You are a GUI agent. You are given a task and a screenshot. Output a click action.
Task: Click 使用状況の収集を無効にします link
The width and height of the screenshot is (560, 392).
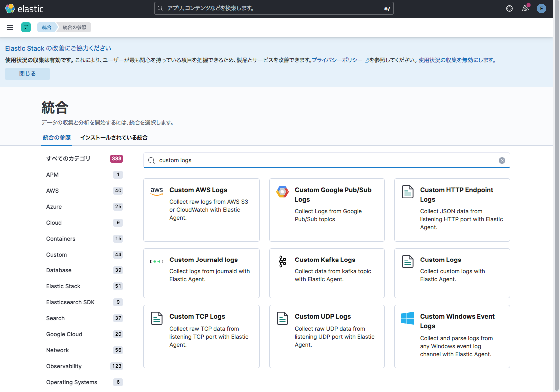[457, 60]
